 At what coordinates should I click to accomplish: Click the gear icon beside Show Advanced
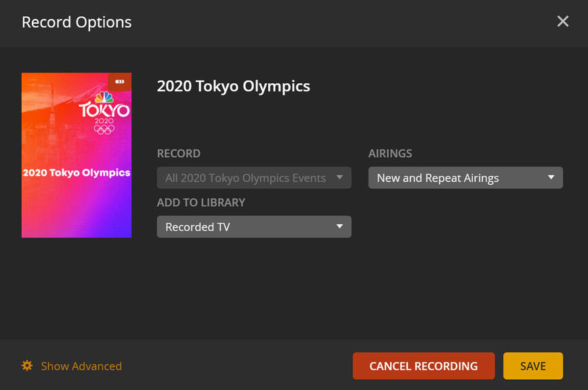click(27, 366)
